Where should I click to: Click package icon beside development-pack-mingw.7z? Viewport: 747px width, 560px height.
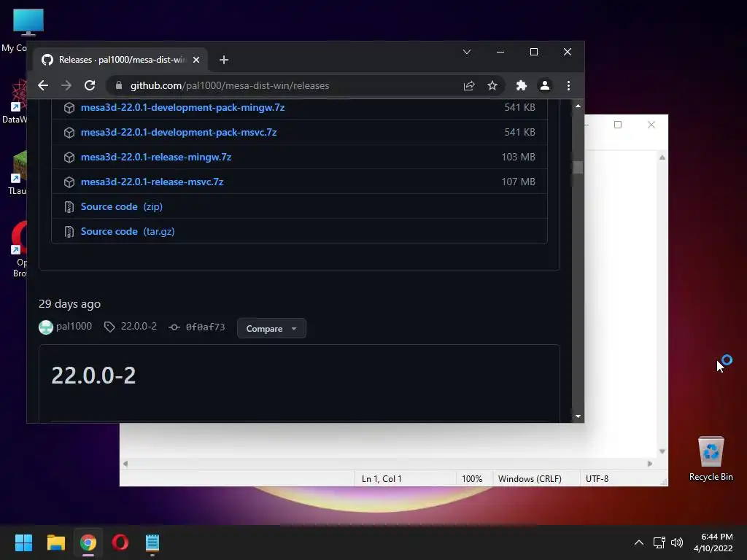tap(69, 108)
